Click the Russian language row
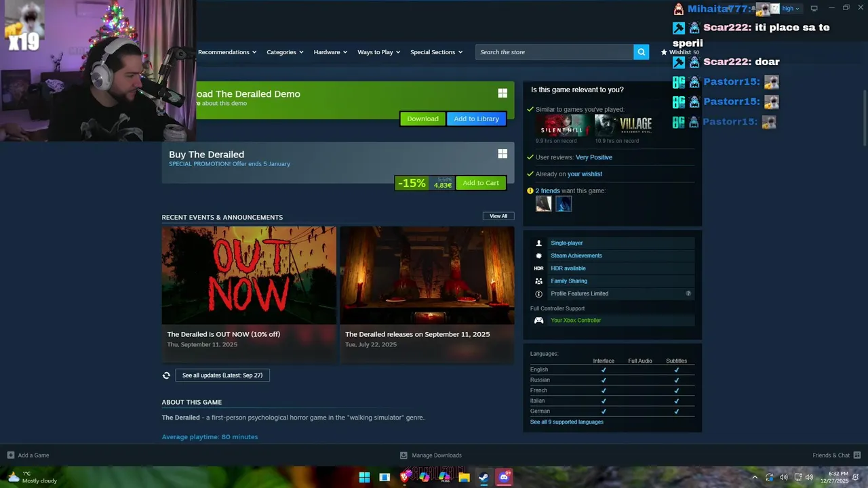The image size is (868, 488). [x=612, y=380]
